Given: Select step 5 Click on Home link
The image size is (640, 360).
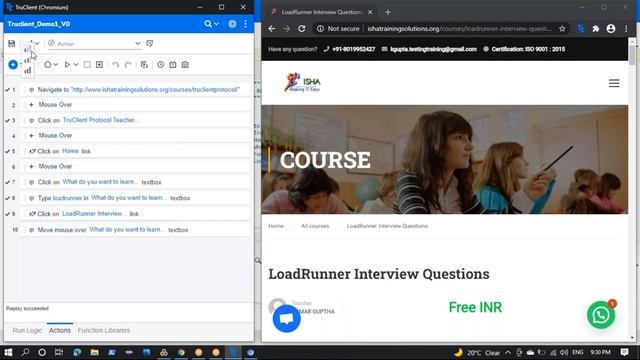Looking at the screenshot, I should click(x=135, y=151).
